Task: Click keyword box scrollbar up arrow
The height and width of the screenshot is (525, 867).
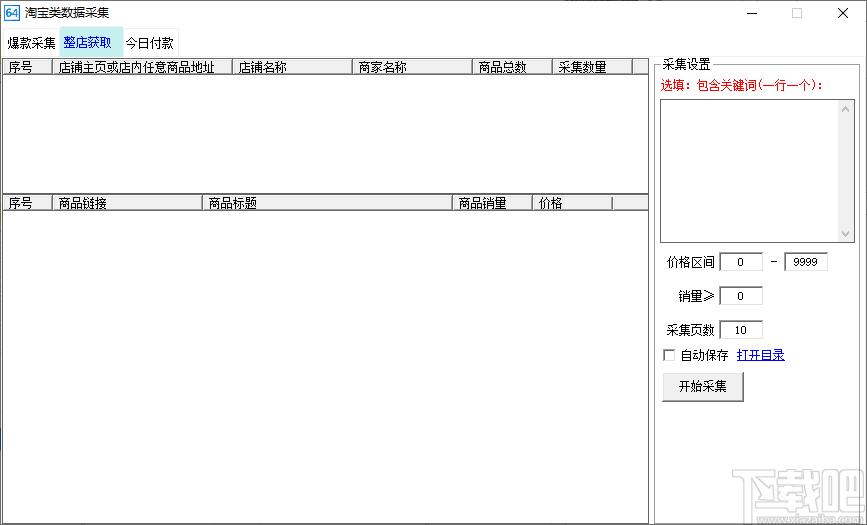Action: pos(845,109)
